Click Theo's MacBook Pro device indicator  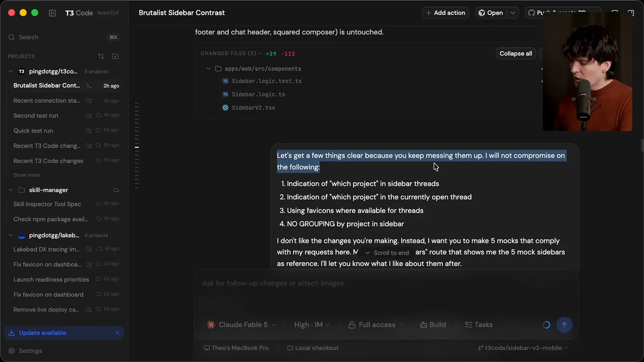236,348
